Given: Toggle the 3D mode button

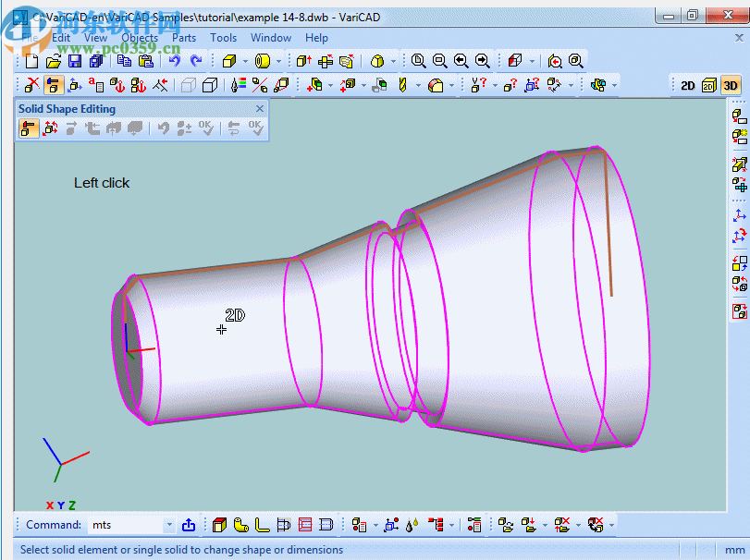Looking at the screenshot, I should tap(730, 86).
